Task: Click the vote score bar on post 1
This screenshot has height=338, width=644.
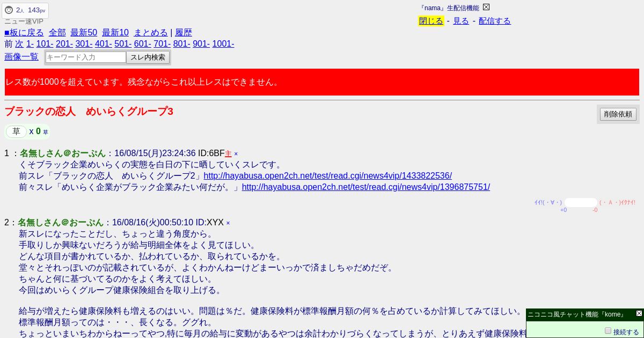Action: (x=581, y=202)
